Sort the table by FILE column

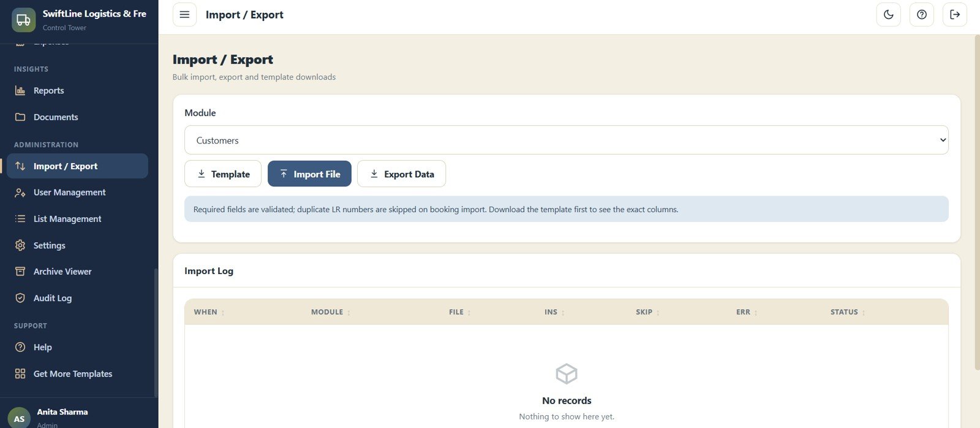pyautogui.click(x=460, y=312)
